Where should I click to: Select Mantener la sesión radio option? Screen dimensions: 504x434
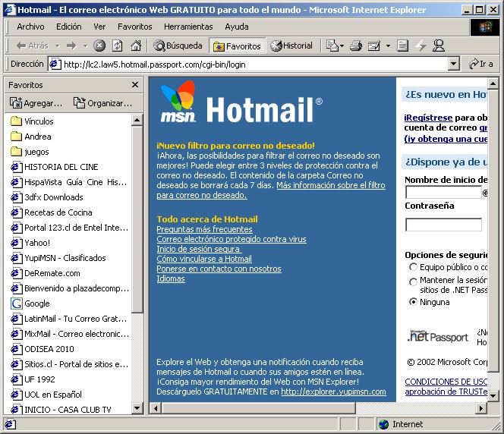coord(413,281)
